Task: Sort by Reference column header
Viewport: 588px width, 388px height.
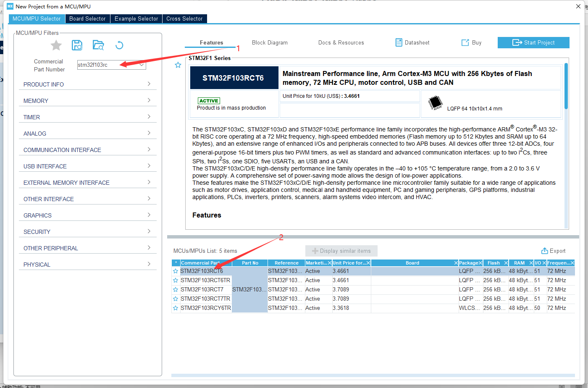Action: [x=286, y=263]
